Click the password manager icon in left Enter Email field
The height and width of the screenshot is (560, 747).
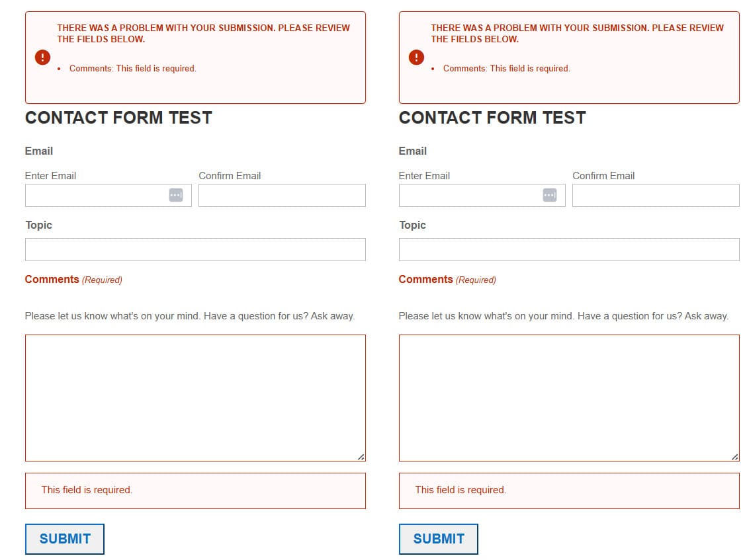point(176,195)
